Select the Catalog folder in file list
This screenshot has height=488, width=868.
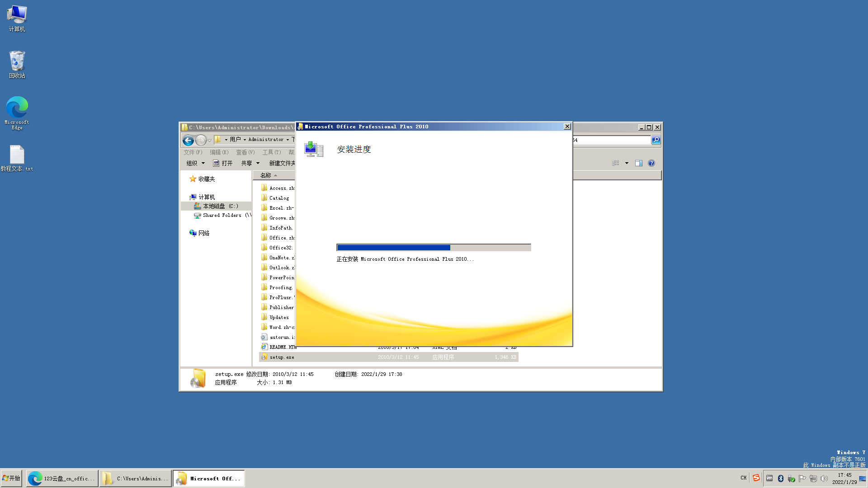(275, 198)
